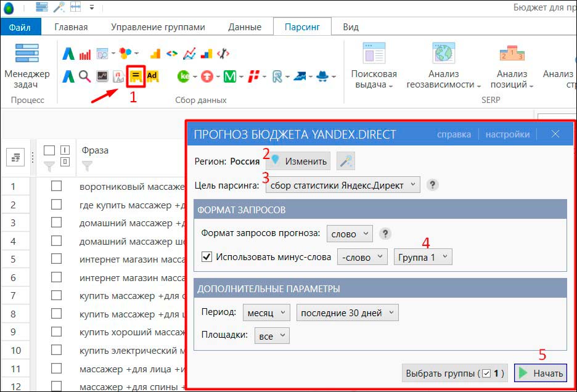Viewport: 577px width, 392px height.
Task: Click the blue-green angle brackets icon
Action: tap(172, 54)
